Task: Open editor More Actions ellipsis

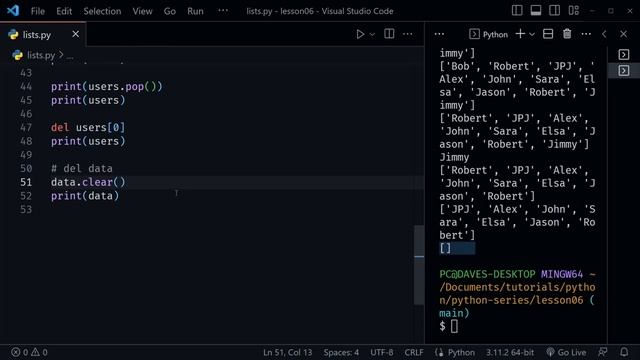Action: (x=407, y=34)
